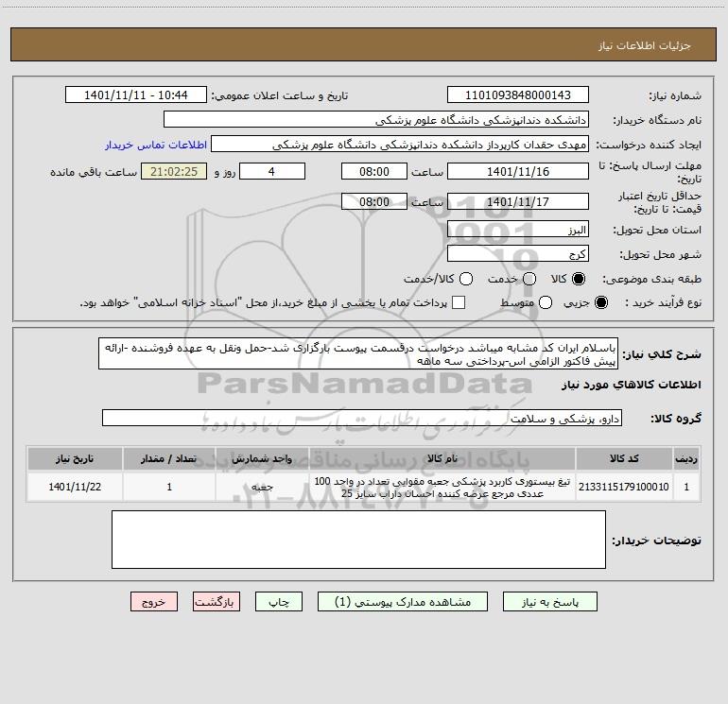Click the unit cell جعبه
The width and height of the screenshot is (728, 704).
(262, 487)
